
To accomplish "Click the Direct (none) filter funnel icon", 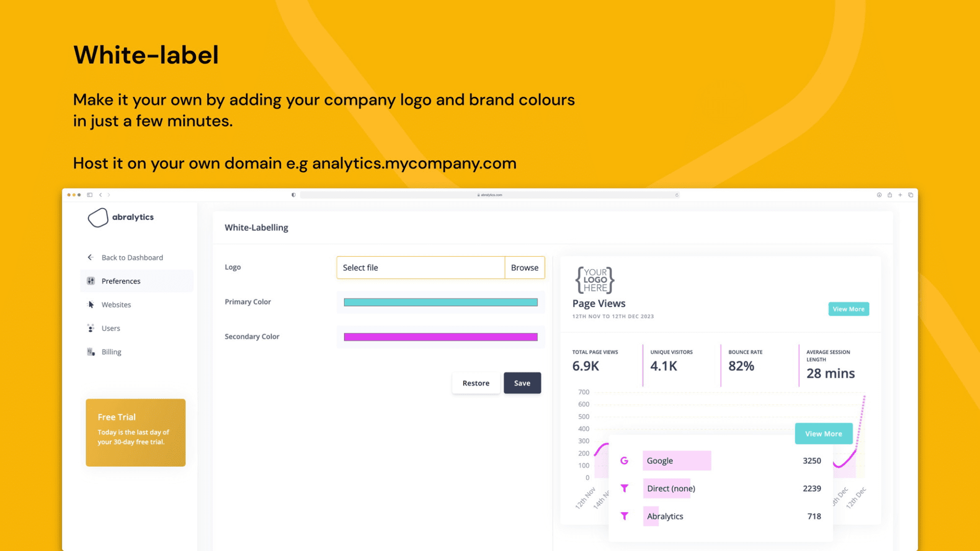I will pyautogui.click(x=624, y=488).
